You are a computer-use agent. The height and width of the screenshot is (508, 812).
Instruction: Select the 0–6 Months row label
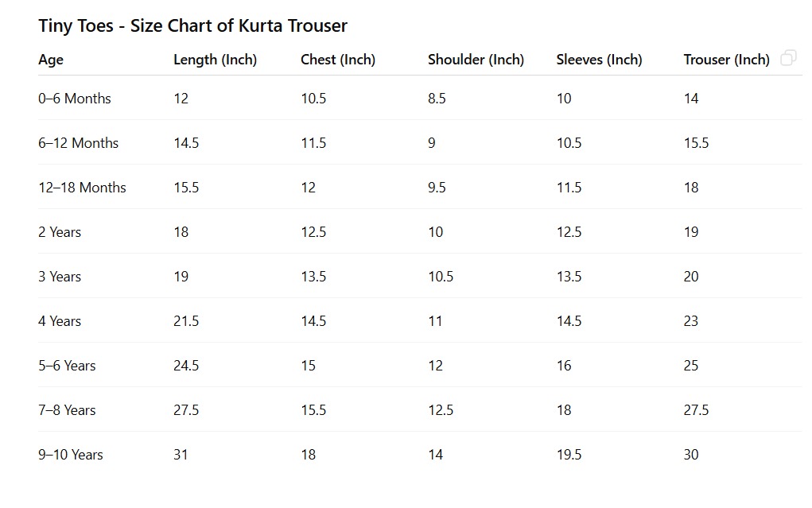(75, 99)
